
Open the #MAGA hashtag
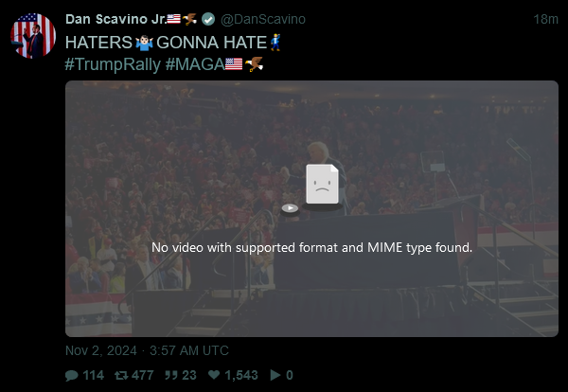195,64
